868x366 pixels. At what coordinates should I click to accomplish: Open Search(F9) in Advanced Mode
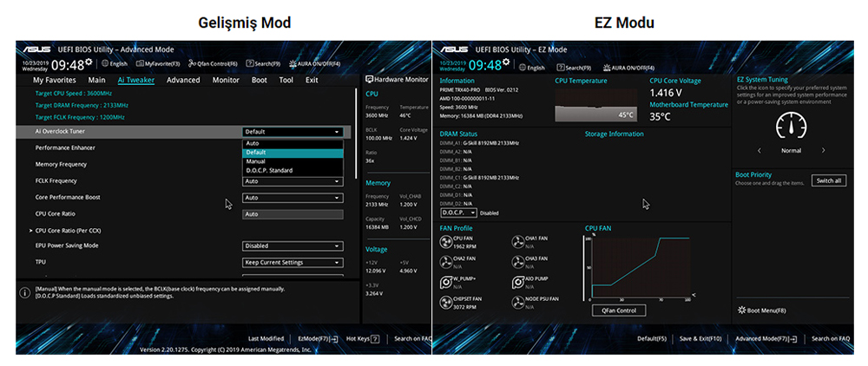click(x=264, y=64)
